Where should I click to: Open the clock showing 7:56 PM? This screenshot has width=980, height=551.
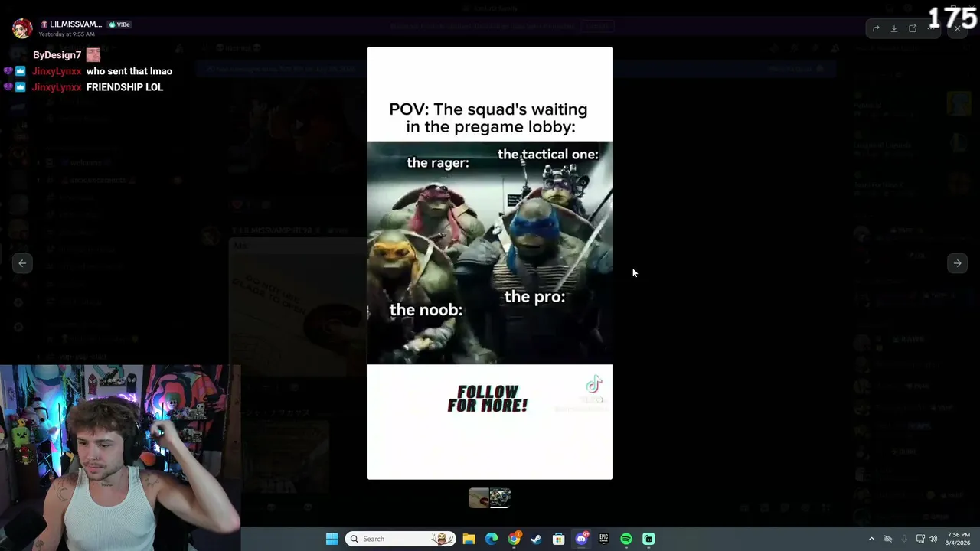[959, 539]
